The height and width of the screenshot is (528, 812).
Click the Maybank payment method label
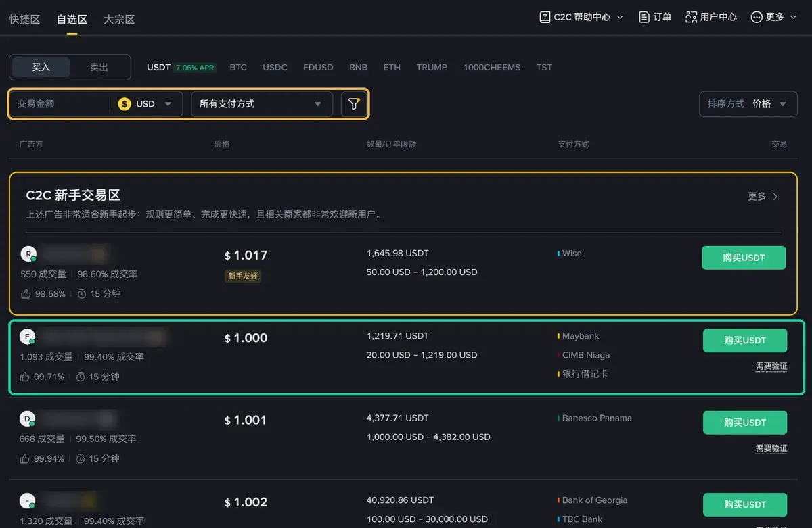[x=581, y=336]
